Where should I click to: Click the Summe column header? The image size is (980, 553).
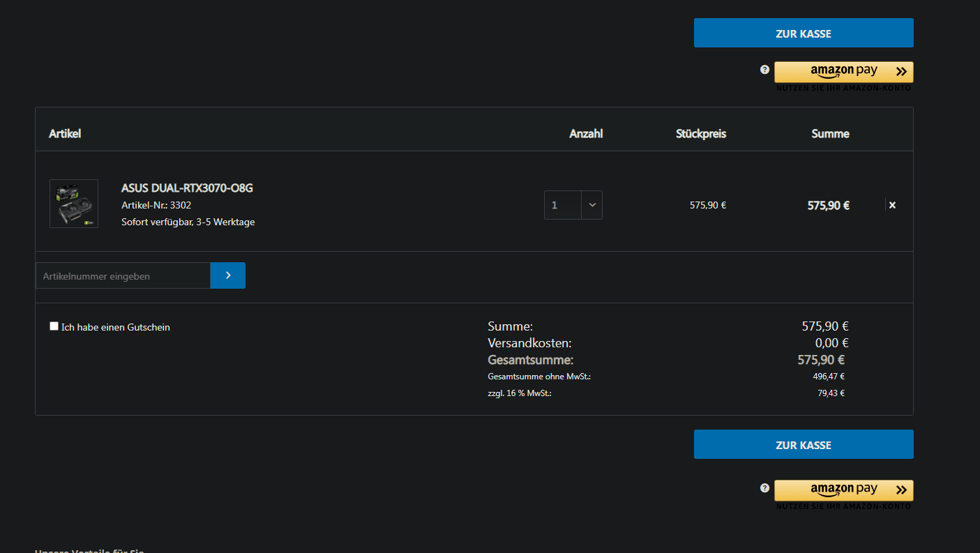click(830, 133)
